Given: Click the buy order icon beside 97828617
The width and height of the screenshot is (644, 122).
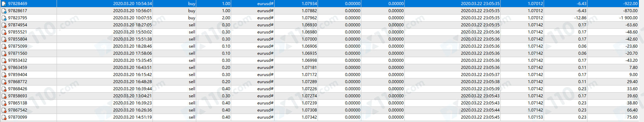Looking at the screenshot, I should click(4, 11).
